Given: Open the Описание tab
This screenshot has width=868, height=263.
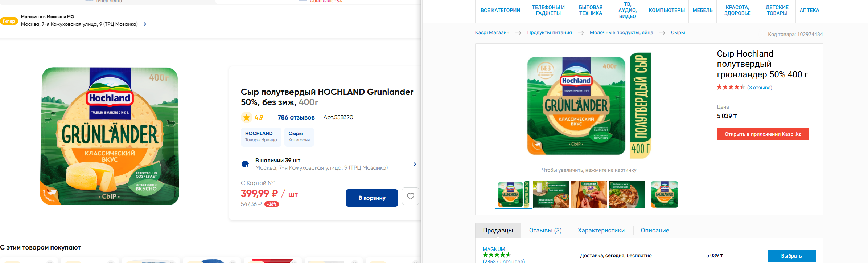Looking at the screenshot, I should [655, 230].
